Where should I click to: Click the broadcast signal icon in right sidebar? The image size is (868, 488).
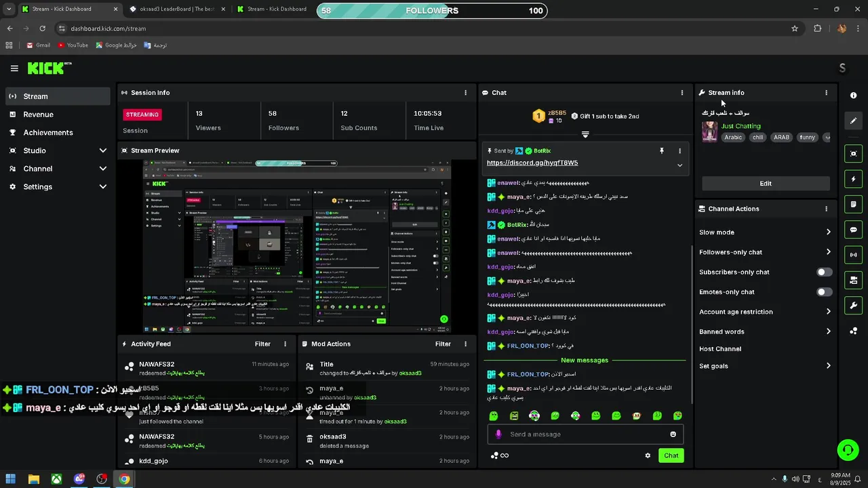point(854,255)
